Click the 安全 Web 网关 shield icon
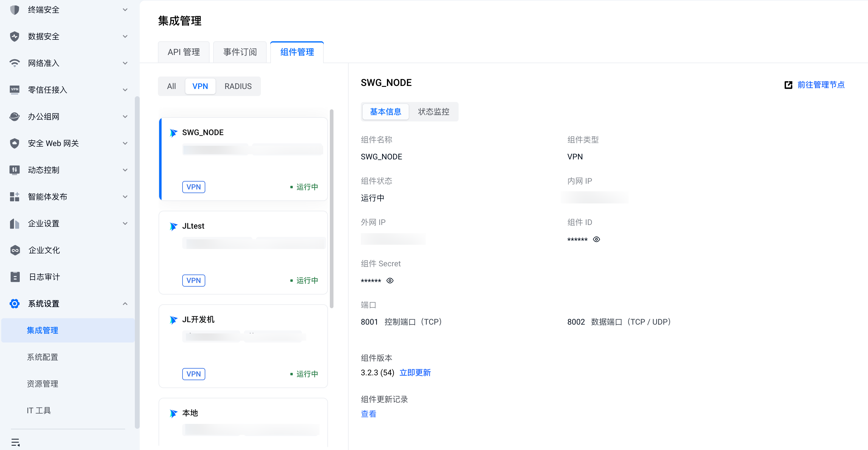This screenshot has height=450, width=868. pos(15,143)
